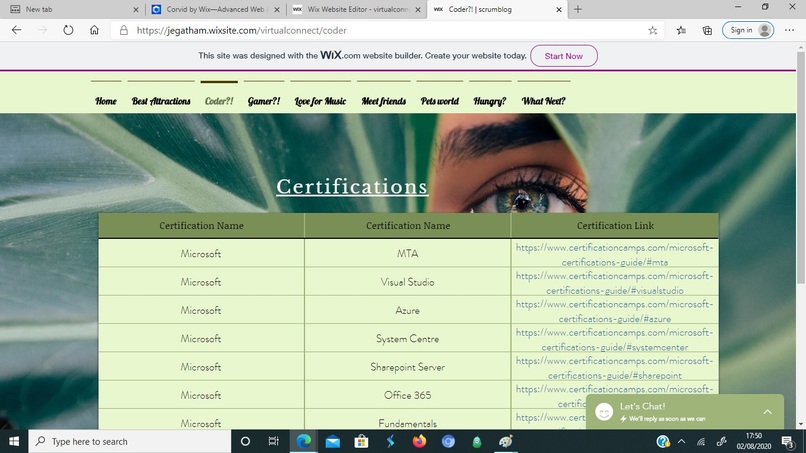Click the network status tray icon
806x453 pixels.
701,441
